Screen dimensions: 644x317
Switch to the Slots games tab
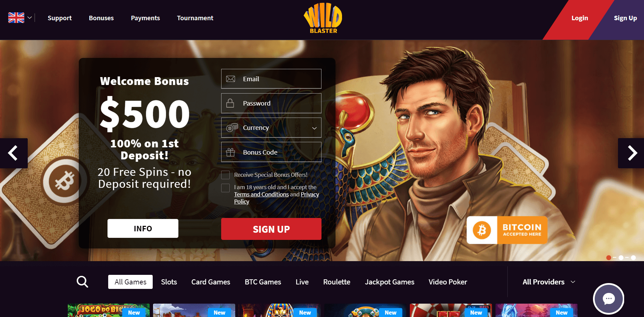169,282
